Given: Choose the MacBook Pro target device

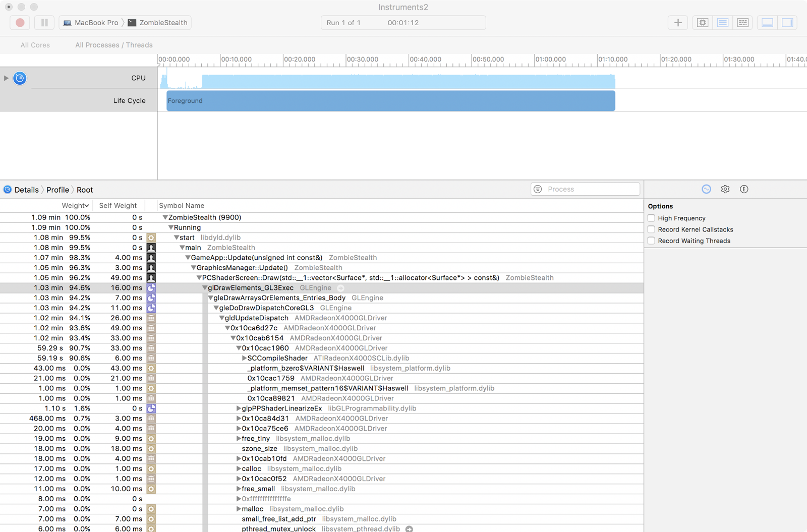Looking at the screenshot, I should click(91, 23).
